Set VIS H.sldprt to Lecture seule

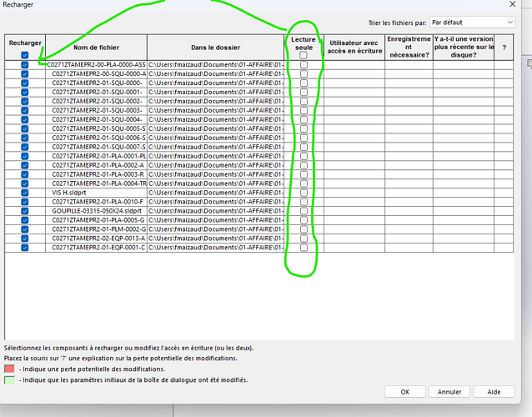(x=304, y=193)
